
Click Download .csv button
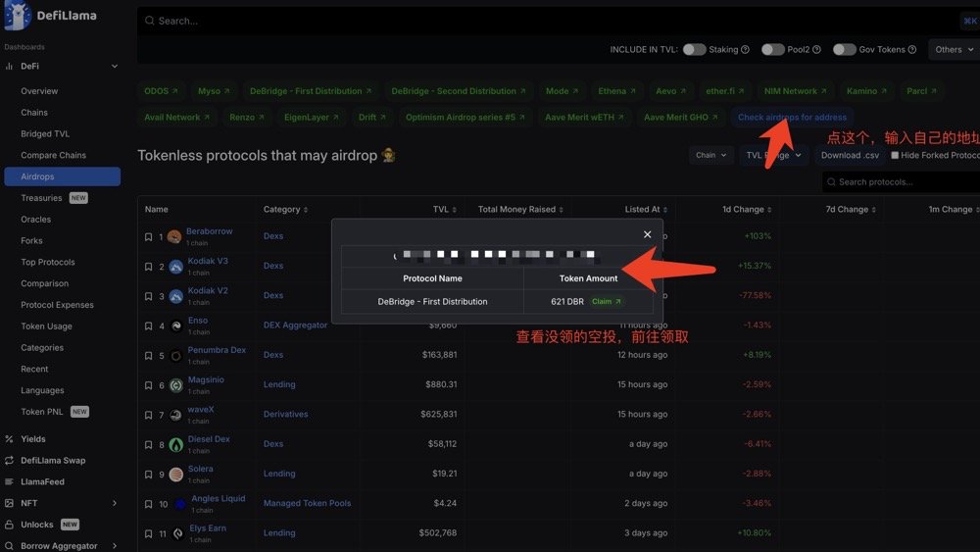click(x=850, y=155)
